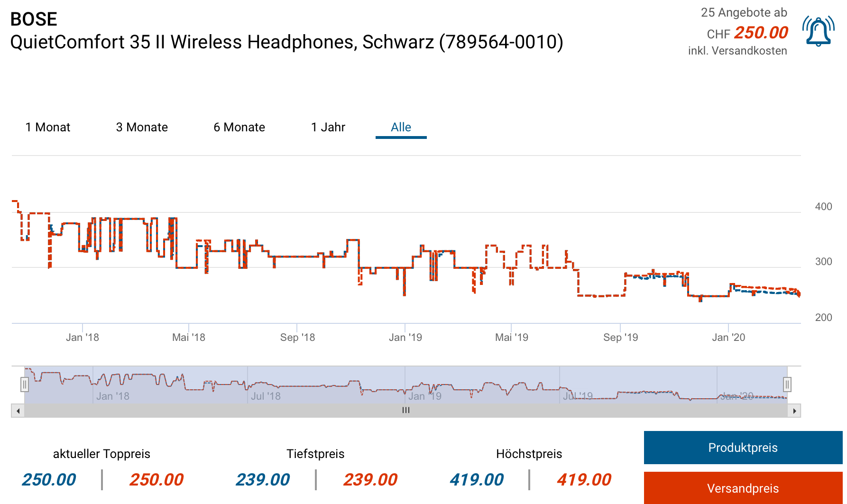Click the price alert bell icon

818,31
